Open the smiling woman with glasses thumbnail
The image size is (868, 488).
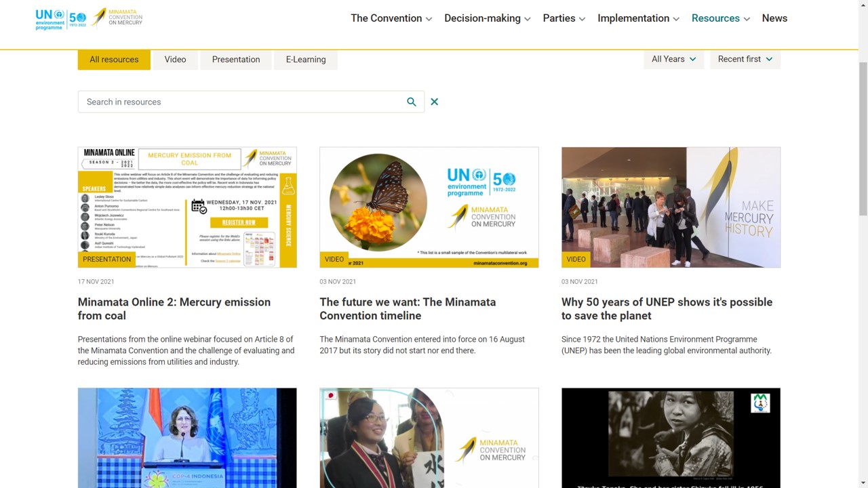[429, 438]
